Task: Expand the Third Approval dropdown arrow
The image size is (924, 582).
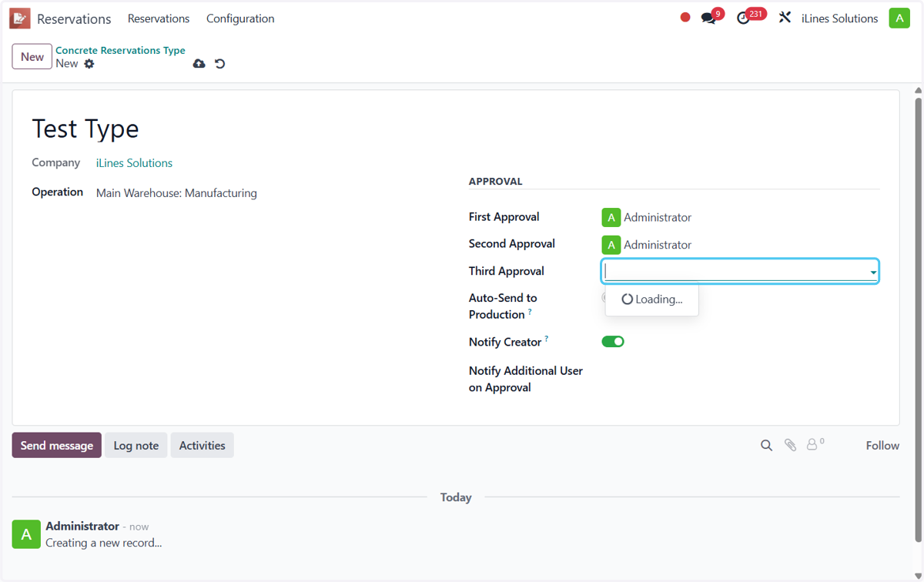Action: [873, 272]
